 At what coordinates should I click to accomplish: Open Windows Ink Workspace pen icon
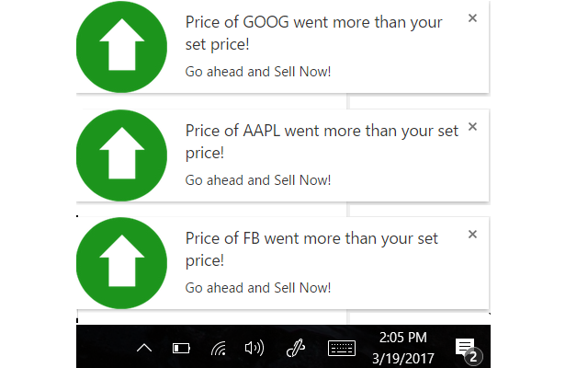point(296,348)
